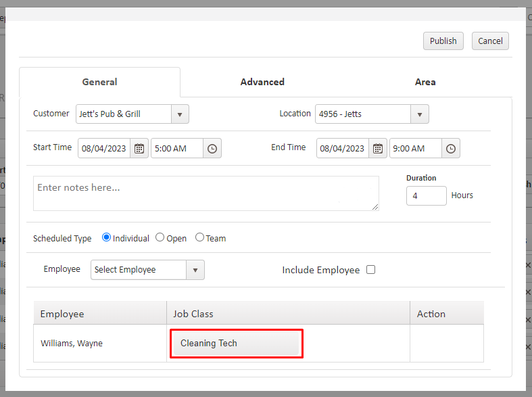Click in the notes text area
532x397 pixels.
pyautogui.click(x=205, y=193)
